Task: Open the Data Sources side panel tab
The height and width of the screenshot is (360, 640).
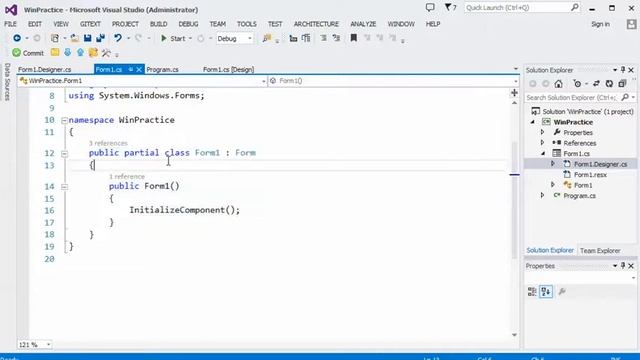Action: tap(7, 82)
